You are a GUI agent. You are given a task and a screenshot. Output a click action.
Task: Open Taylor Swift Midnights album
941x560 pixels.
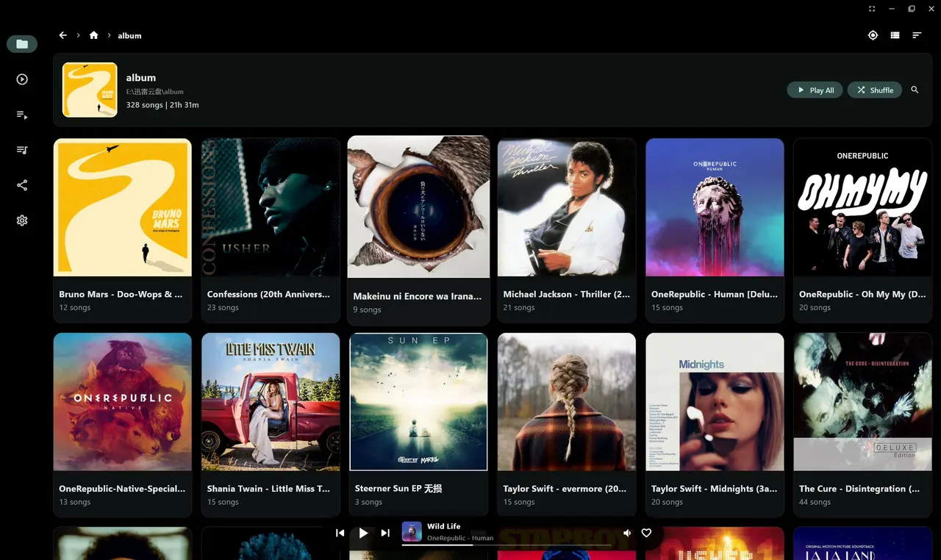[x=715, y=425]
